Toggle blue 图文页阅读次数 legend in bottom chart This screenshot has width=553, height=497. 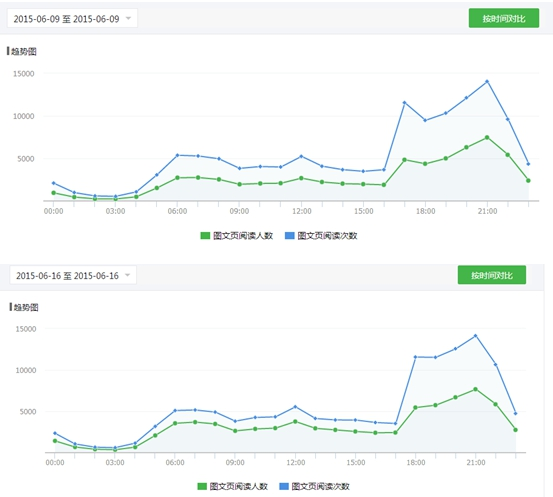tap(314, 486)
